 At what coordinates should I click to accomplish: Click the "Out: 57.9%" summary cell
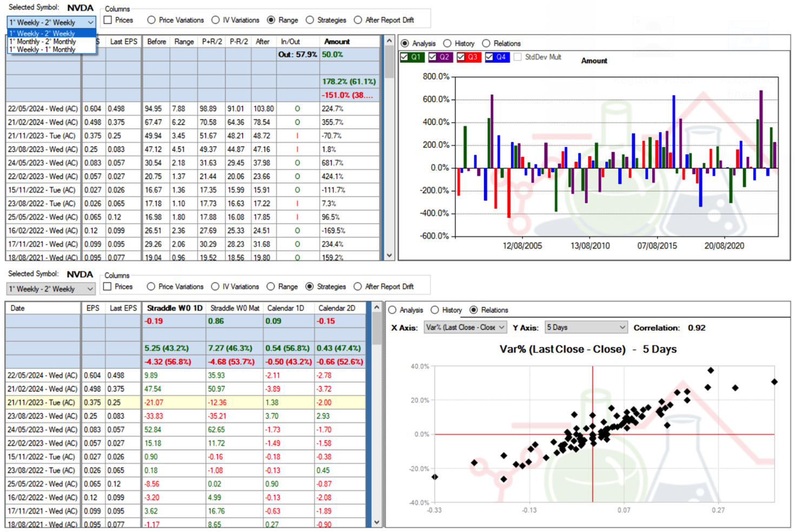pyautogui.click(x=298, y=55)
